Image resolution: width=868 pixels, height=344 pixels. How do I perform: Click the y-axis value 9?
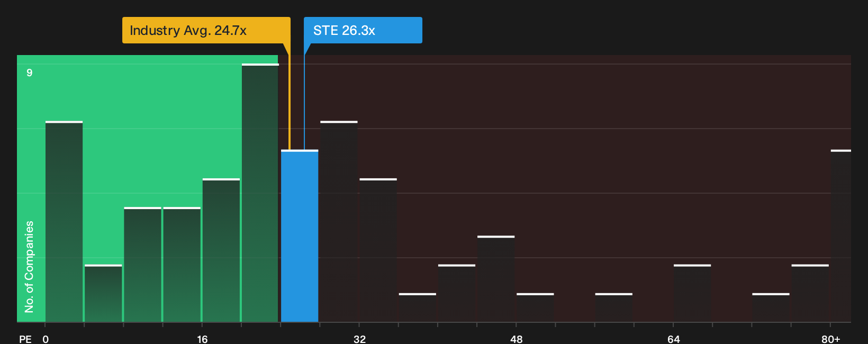[x=30, y=73]
